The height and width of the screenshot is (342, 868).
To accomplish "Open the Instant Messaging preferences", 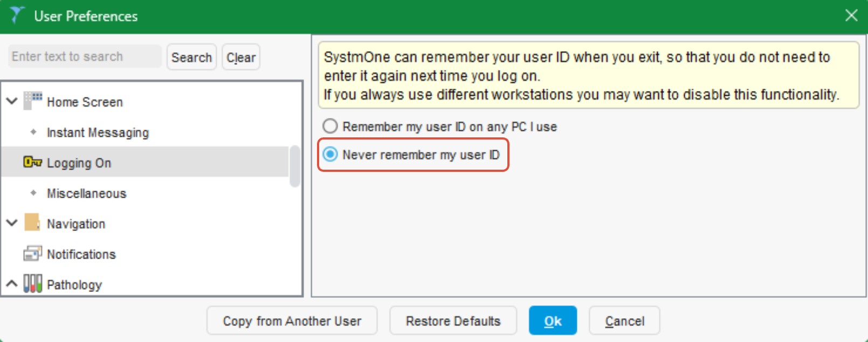I will [x=98, y=132].
